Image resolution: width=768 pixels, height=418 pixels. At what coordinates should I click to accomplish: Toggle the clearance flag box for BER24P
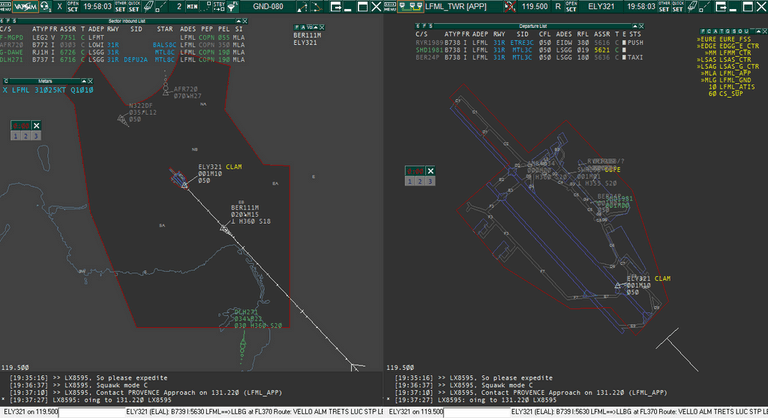[x=623, y=58]
